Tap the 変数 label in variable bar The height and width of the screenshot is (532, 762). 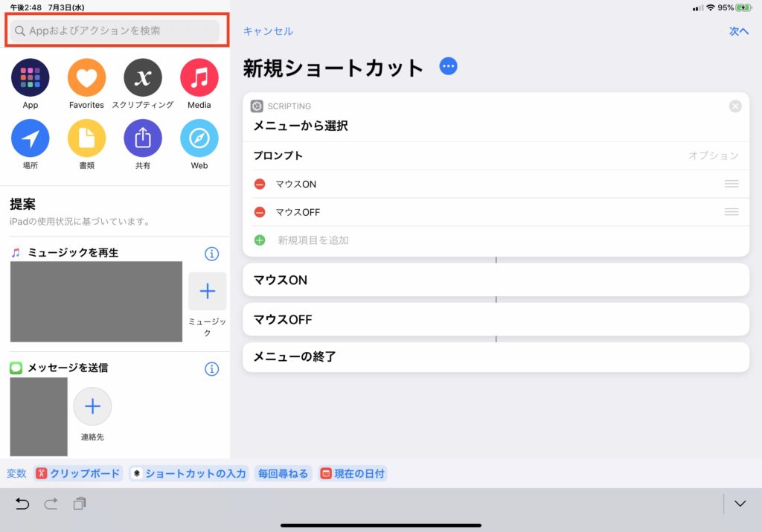pyautogui.click(x=16, y=473)
